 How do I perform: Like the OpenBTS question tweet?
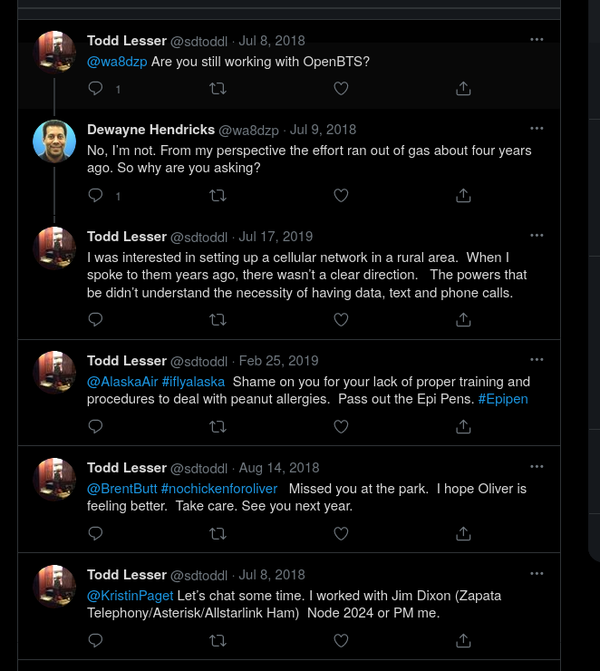(x=340, y=89)
